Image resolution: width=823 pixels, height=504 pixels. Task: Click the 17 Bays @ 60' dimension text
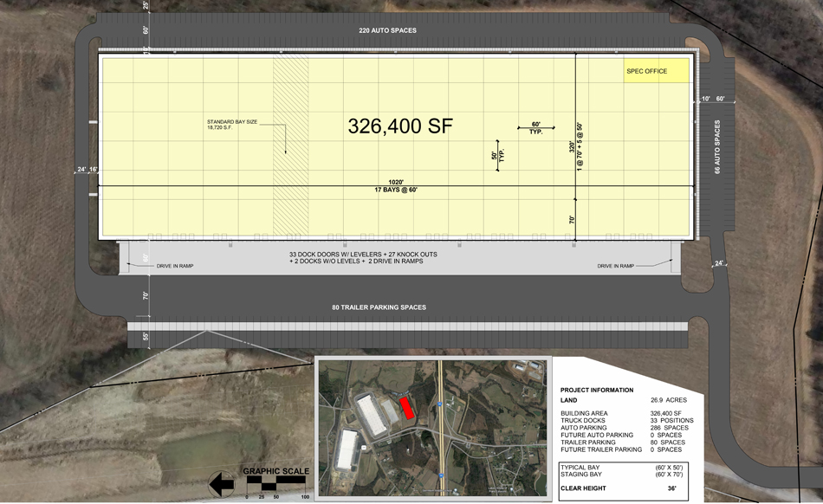tap(396, 190)
